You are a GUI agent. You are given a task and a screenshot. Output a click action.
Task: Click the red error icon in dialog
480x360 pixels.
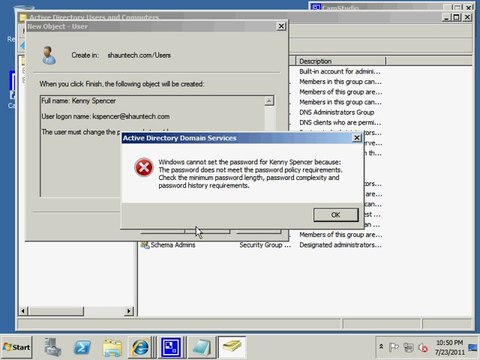[144, 167]
